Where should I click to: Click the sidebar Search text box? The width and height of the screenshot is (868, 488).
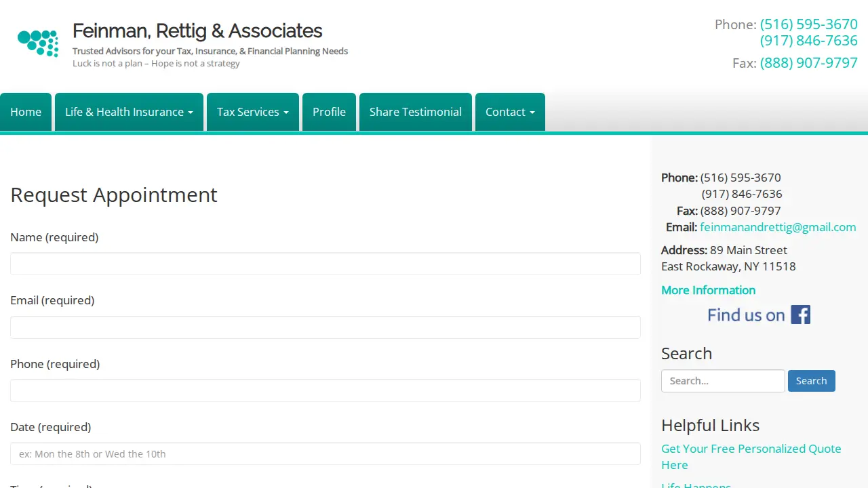click(723, 381)
